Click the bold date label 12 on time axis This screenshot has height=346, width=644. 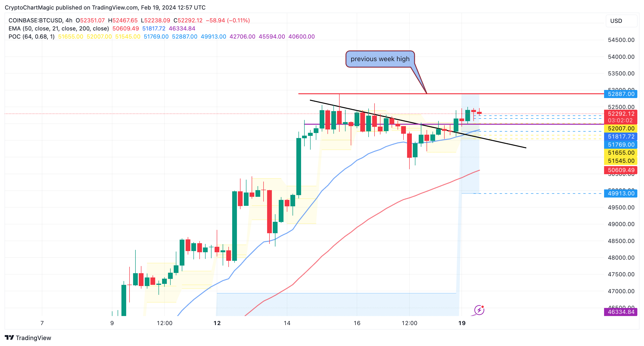click(x=217, y=323)
